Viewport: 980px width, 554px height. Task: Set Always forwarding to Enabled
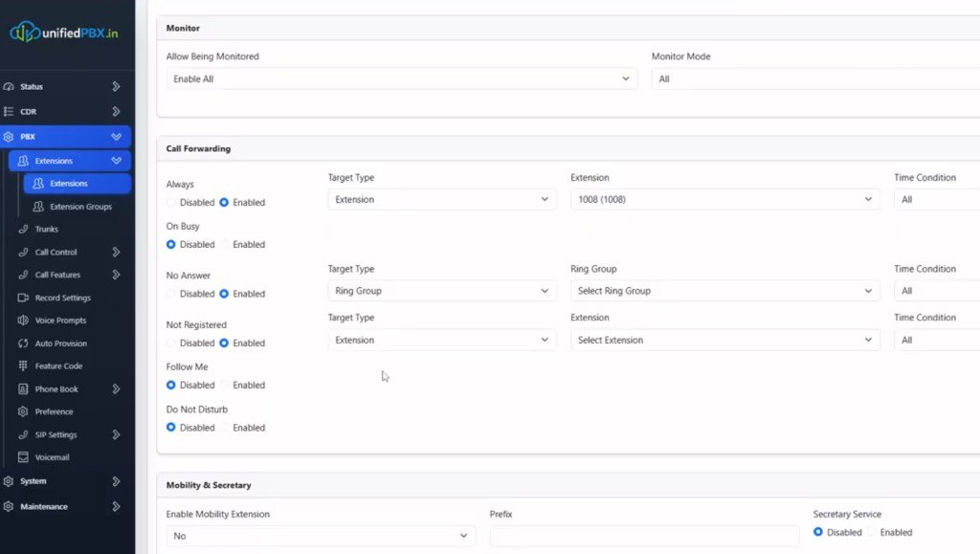(x=224, y=202)
